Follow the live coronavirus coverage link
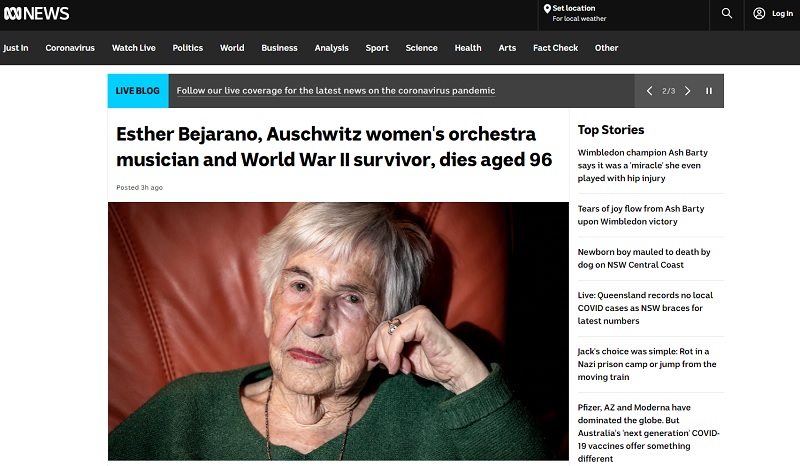Image resolution: width=800 pixels, height=466 pixels. 336,91
